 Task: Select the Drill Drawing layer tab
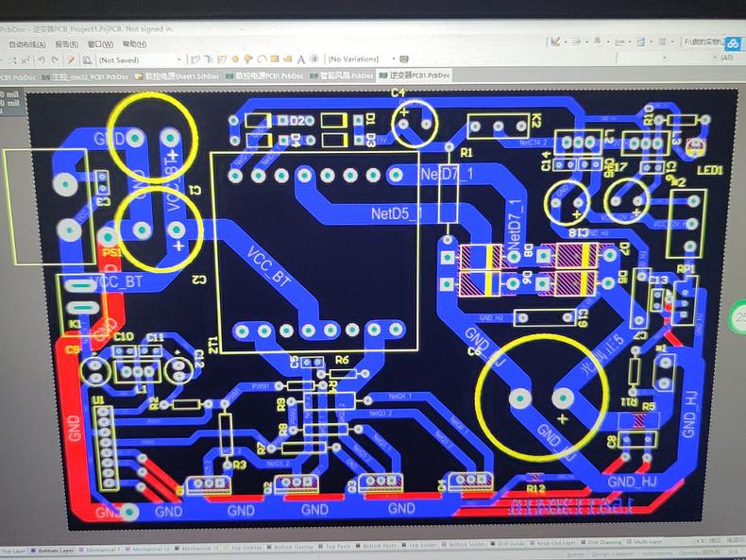coord(601,542)
